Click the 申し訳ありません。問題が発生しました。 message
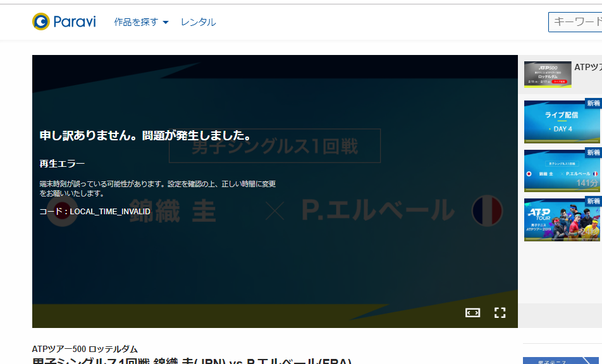 (146, 135)
